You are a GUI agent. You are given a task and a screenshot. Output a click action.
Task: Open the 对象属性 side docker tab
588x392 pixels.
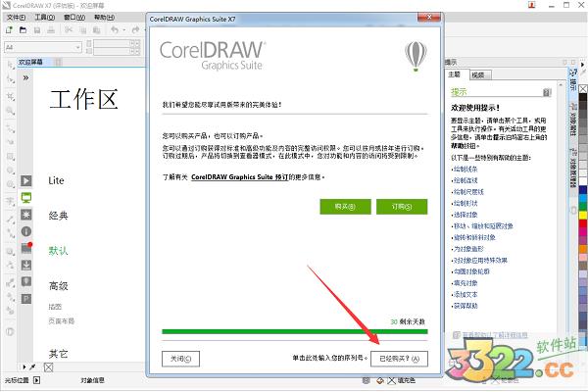(x=573, y=121)
